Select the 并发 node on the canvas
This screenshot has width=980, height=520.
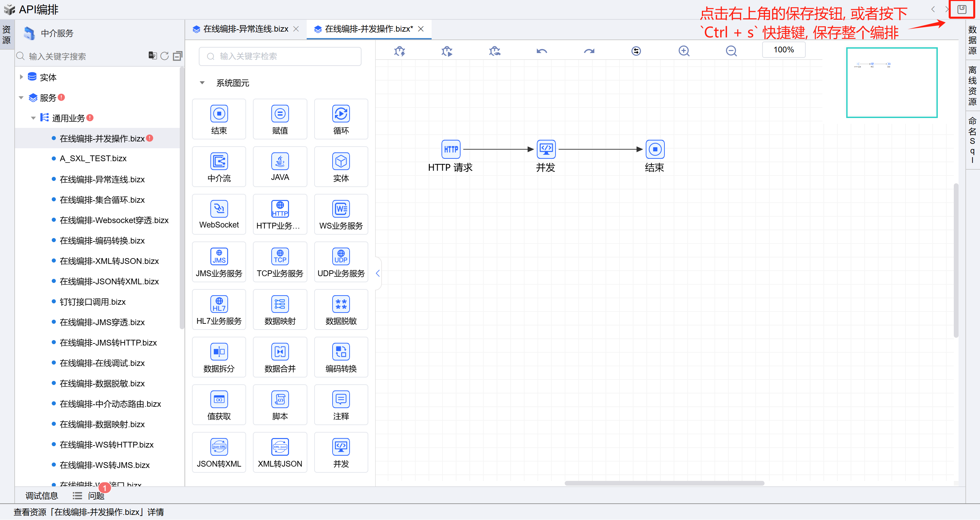click(x=546, y=149)
